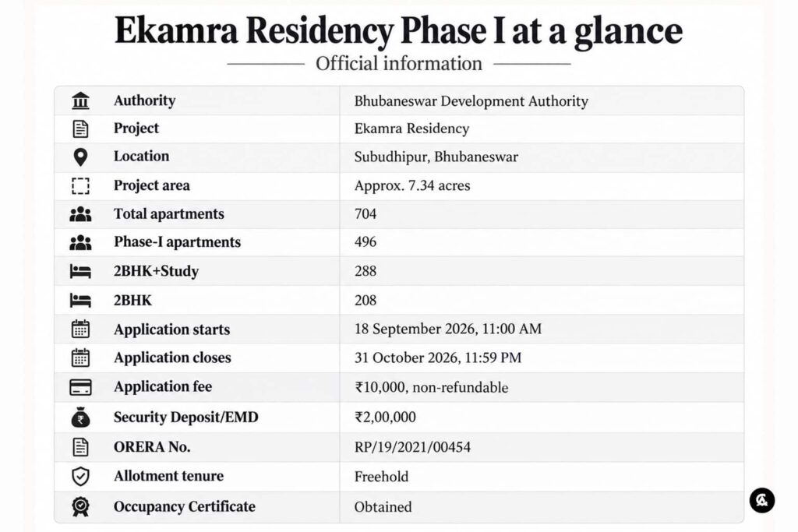Click the bed icon beside 2BHK+Study

click(80, 272)
